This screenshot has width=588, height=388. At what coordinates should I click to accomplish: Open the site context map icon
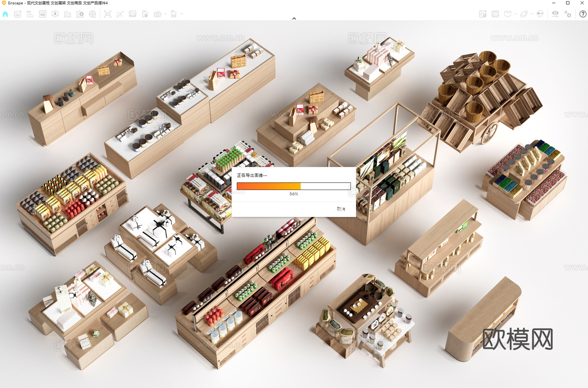click(55, 14)
